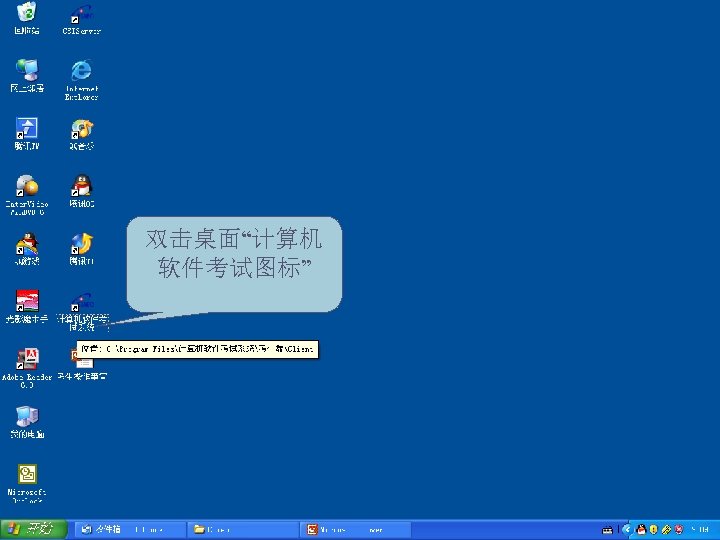This screenshot has width=720, height=540.
Task: Select the My Computer desktop icon
Action: click(x=27, y=422)
